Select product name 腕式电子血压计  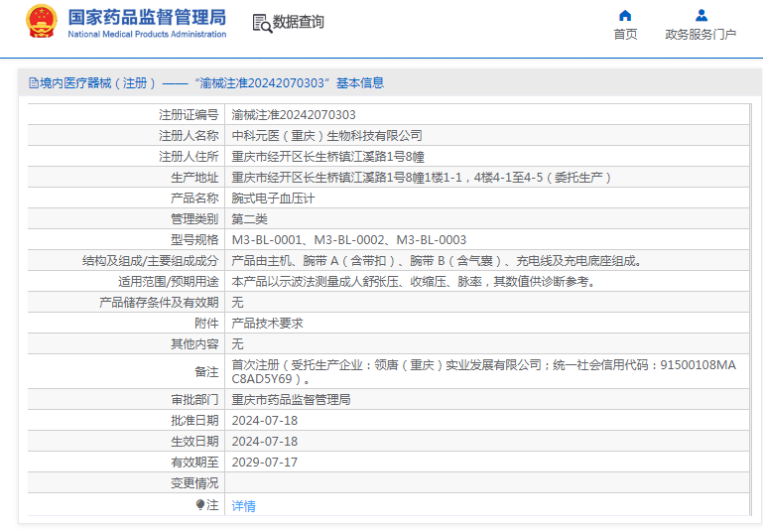pyautogui.click(x=273, y=199)
